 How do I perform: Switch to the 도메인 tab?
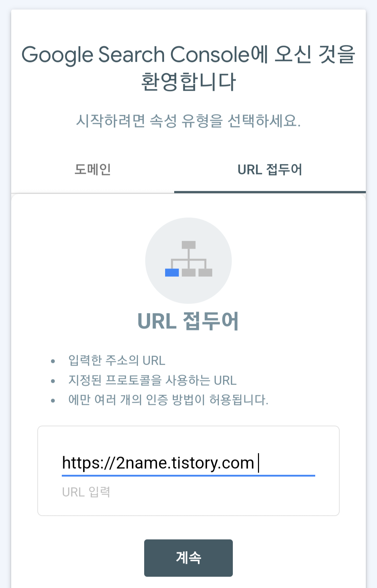point(93,170)
